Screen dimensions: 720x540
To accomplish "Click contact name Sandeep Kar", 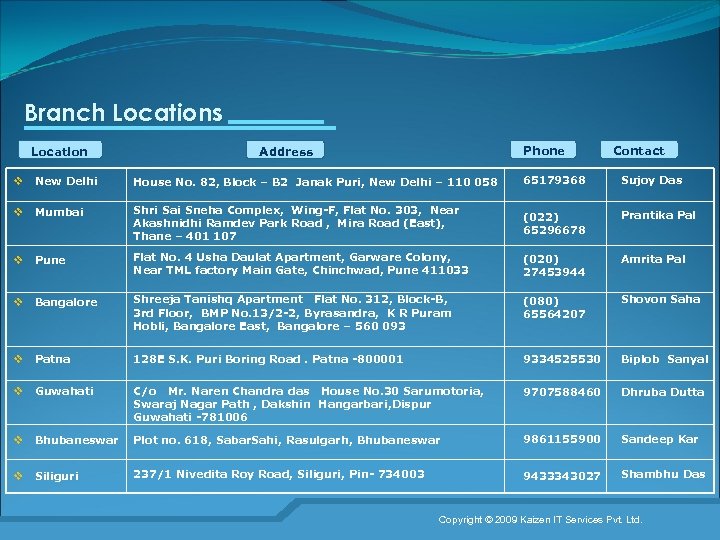I will (x=659, y=439).
